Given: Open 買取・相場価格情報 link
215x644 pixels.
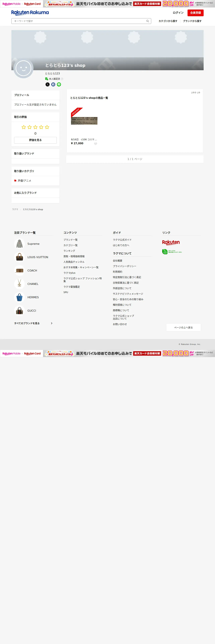Looking at the screenshot, I should [x=74, y=256].
